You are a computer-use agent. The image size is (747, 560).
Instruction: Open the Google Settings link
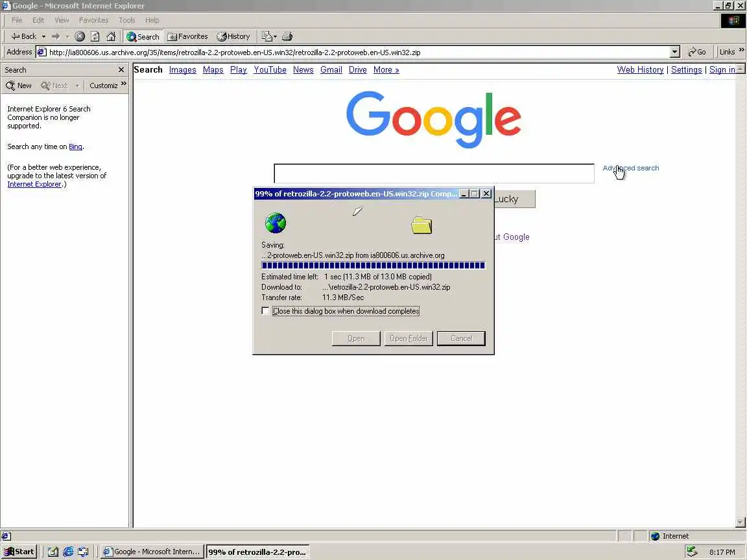[x=687, y=69]
